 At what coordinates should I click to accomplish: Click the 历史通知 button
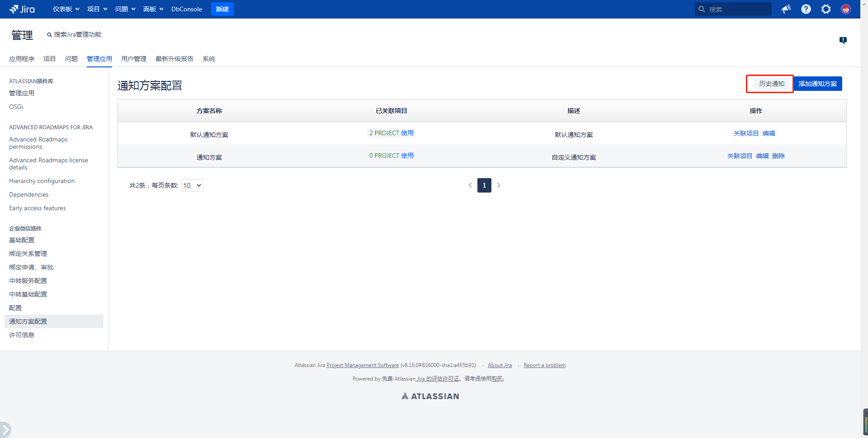click(771, 84)
